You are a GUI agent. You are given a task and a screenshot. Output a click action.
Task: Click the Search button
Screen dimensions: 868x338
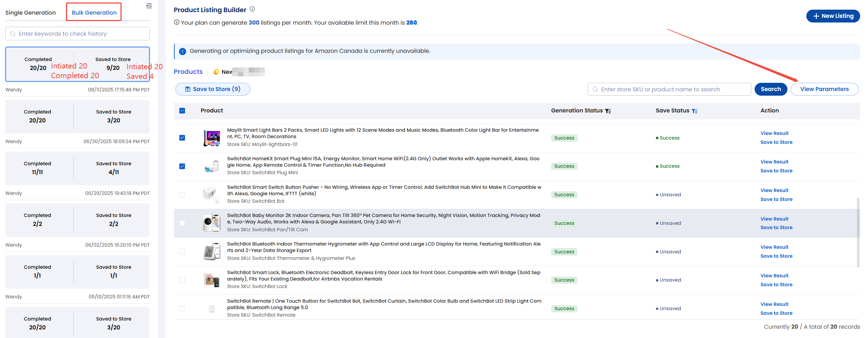coord(771,89)
